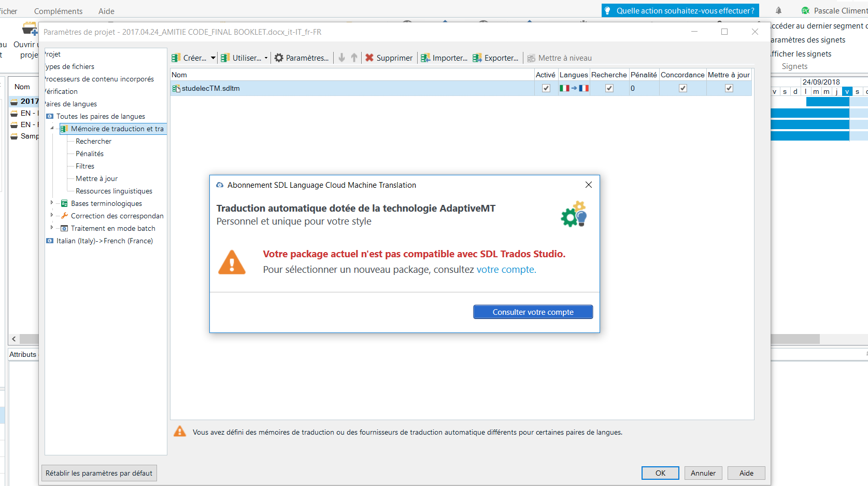Click the Correction des correspondan wrench icon
This screenshot has width=868, height=486.
[64, 216]
